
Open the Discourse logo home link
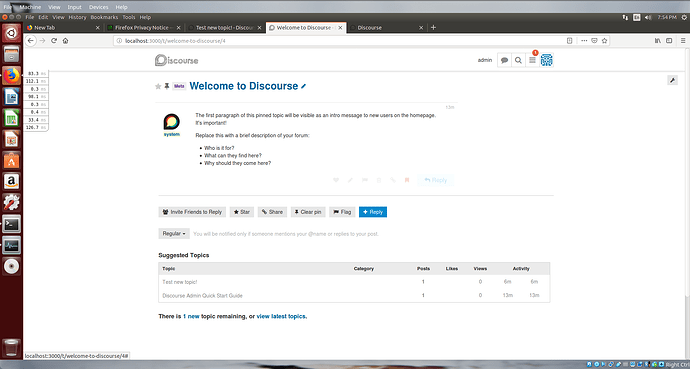click(x=177, y=60)
